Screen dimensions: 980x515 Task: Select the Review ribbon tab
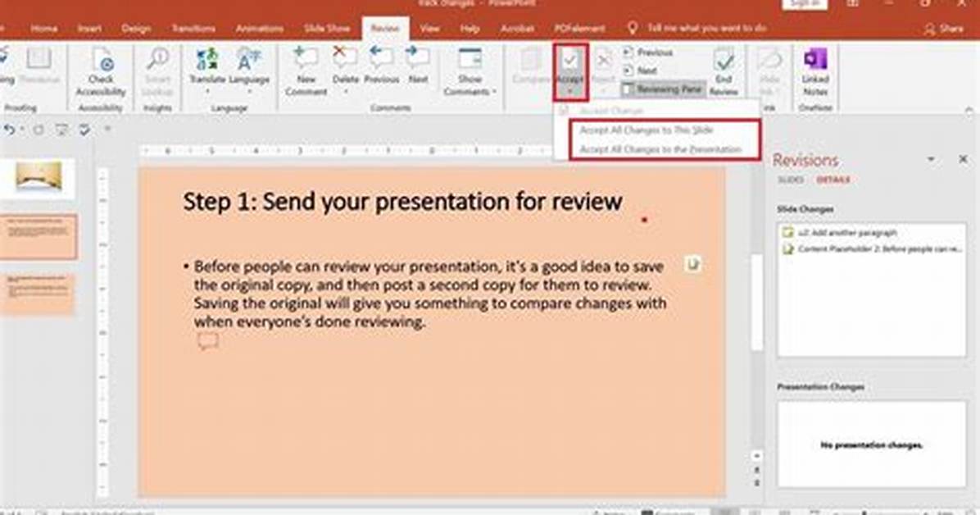[385, 28]
